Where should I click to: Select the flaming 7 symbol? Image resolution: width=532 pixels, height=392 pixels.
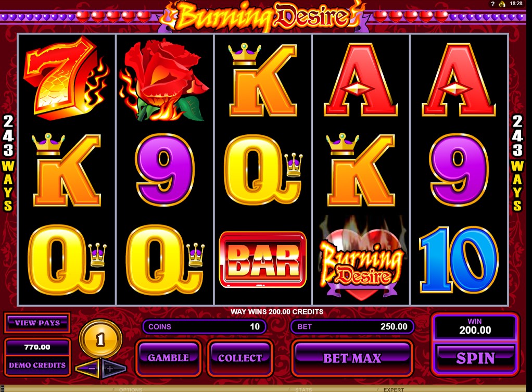click(x=66, y=78)
